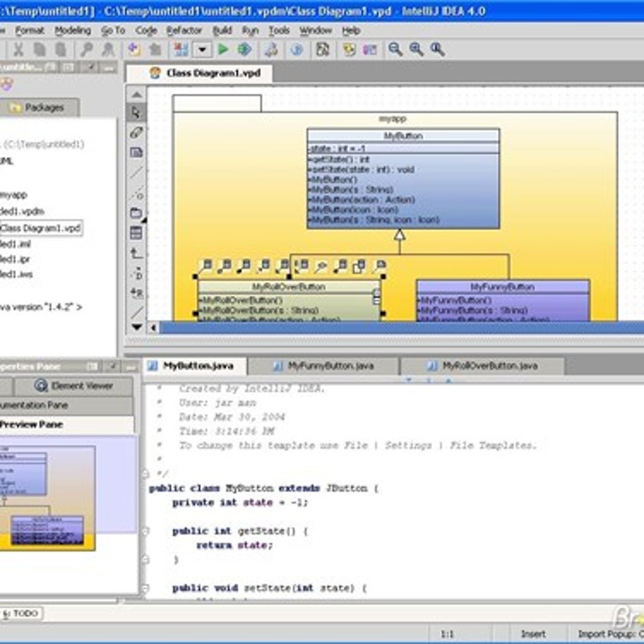Toggle fold marker beside getState method
This screenshot has height=644, width=644.
tap(145, 532)
